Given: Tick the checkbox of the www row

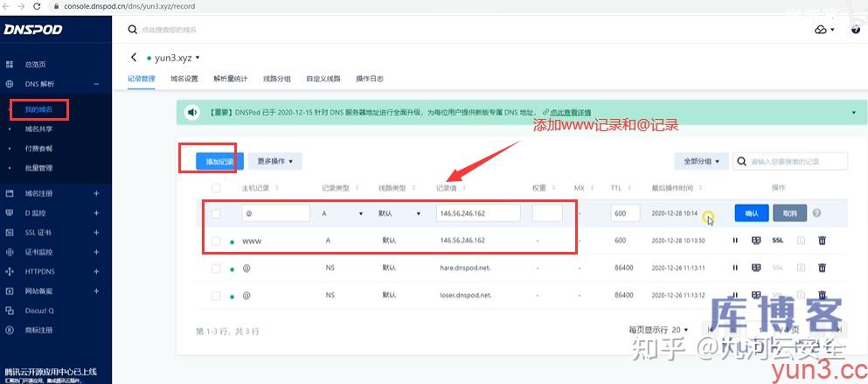Looking at the screenshot, I should pos(216,241).
